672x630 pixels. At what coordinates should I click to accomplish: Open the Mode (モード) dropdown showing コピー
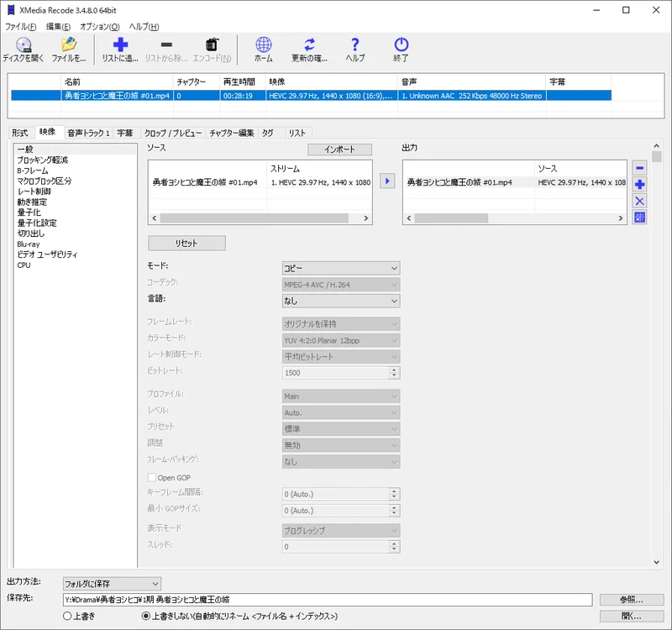click(x=340, y=268)
